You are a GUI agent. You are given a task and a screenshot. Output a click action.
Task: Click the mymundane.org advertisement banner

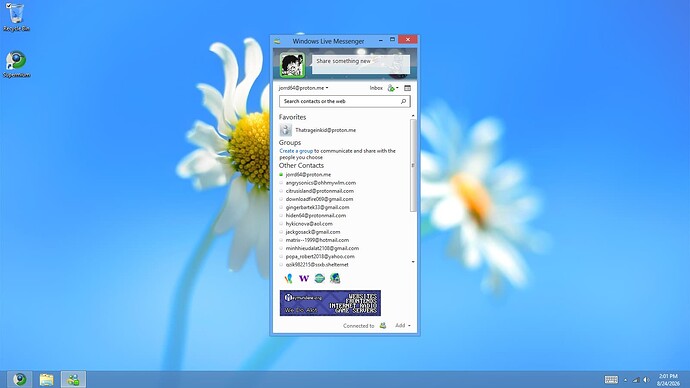point(330,303)
